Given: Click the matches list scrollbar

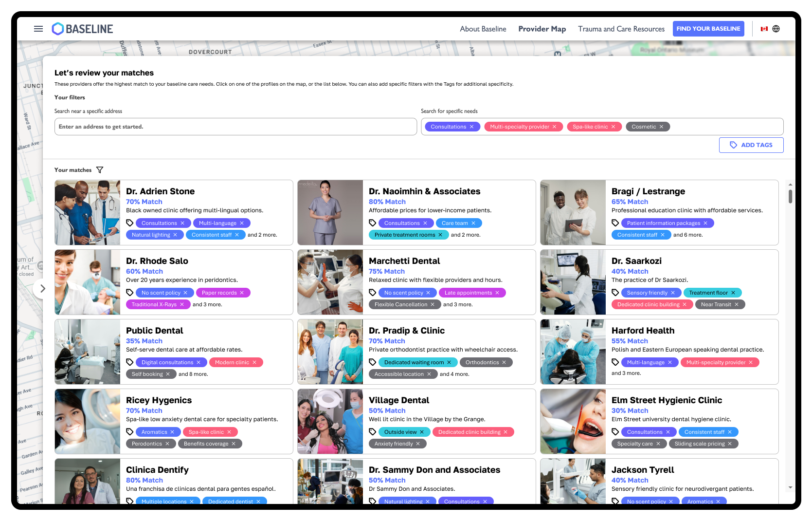Looking at the screenshot, I should click(790, 197).
